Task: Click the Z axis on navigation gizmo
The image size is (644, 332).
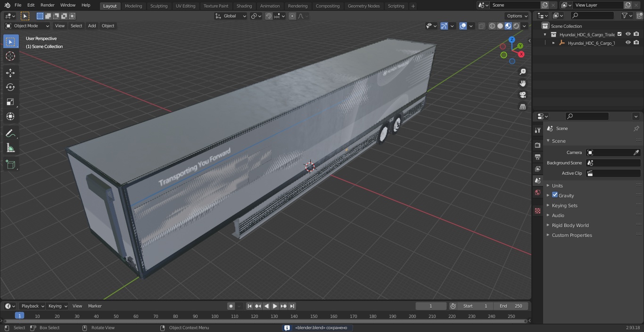Action: pyautogui.click(x=512, y=40)
